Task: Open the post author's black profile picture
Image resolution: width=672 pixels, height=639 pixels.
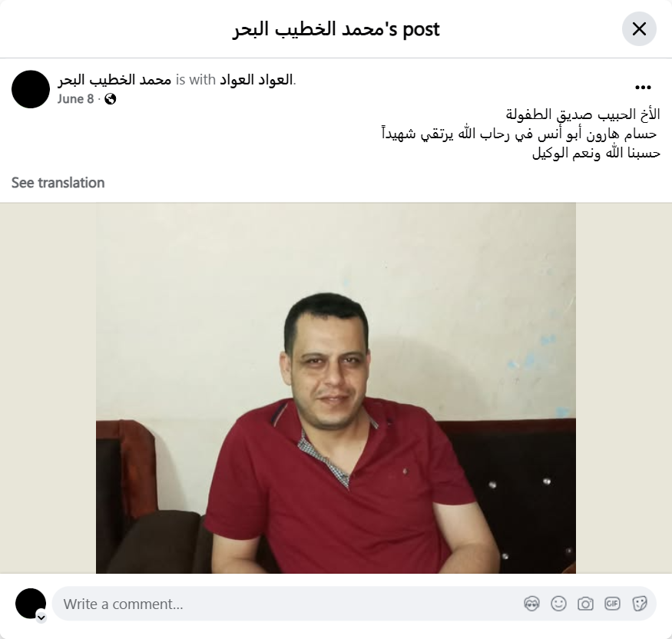Action: 31,89
